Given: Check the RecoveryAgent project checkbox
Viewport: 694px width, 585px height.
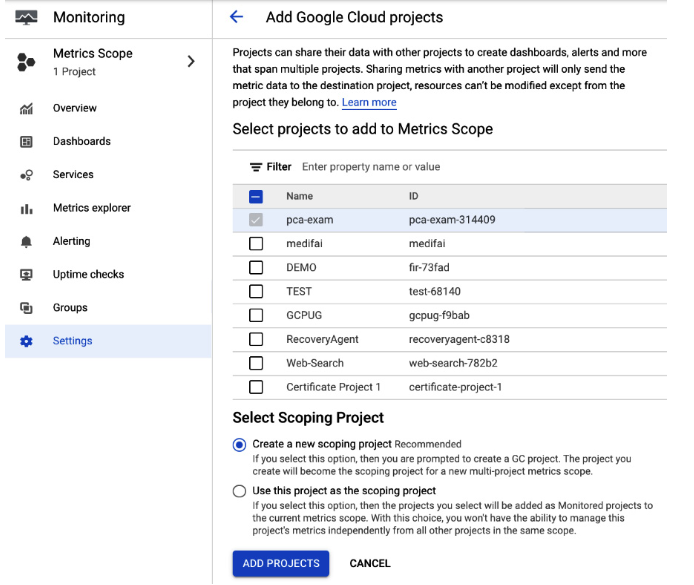Looking at the screenshot, I should [x=256, y=339].
